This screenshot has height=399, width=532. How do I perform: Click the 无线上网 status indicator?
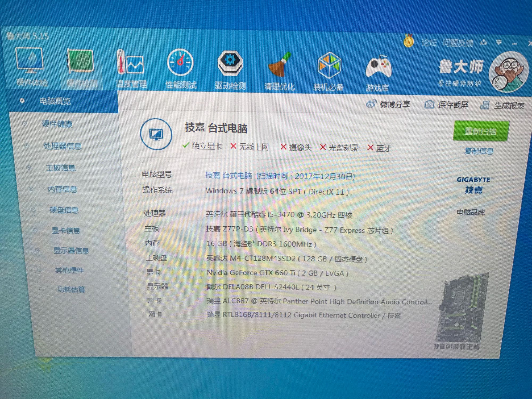click(250, 147)
